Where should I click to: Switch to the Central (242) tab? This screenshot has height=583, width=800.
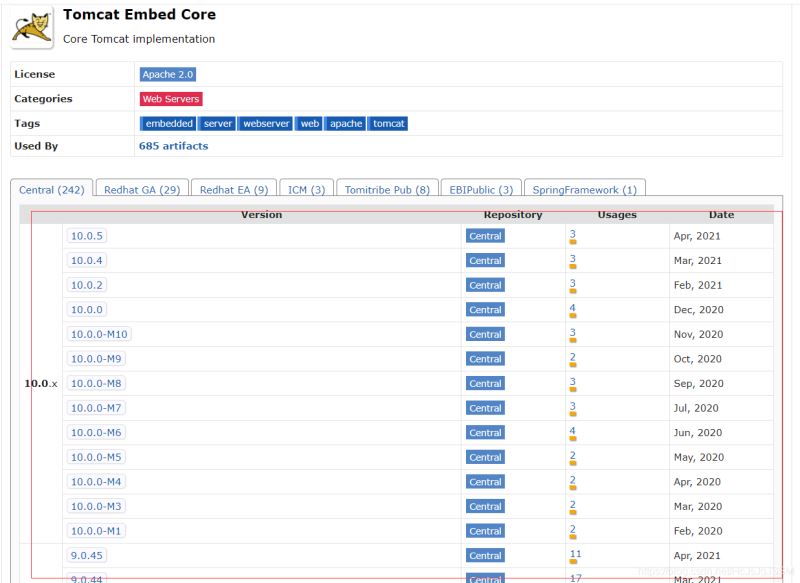(52, 190)
